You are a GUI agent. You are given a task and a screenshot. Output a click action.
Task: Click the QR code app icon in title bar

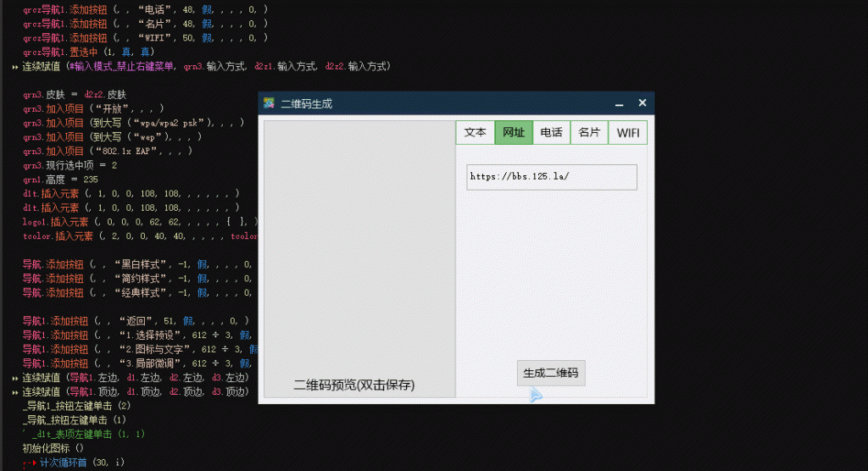269,103
